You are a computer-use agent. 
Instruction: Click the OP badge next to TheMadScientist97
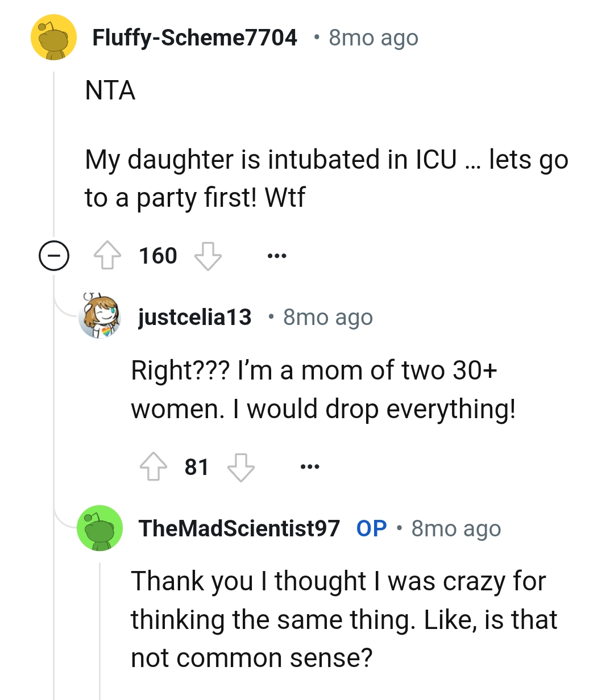pos(374,528)
